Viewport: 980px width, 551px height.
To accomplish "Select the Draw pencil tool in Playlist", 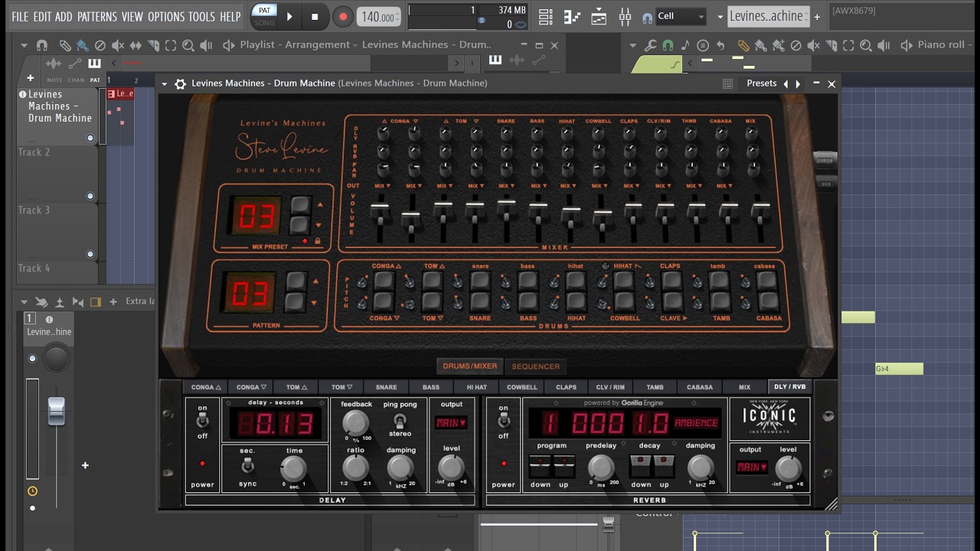I will tap(66, 45).
